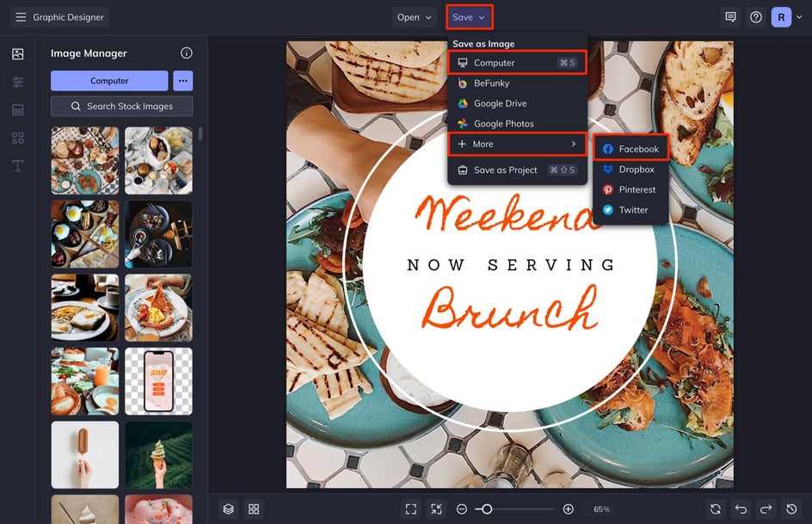Screen dimensions: 812x524
Task: Select the Brunch script text
Action: [510, 307]
